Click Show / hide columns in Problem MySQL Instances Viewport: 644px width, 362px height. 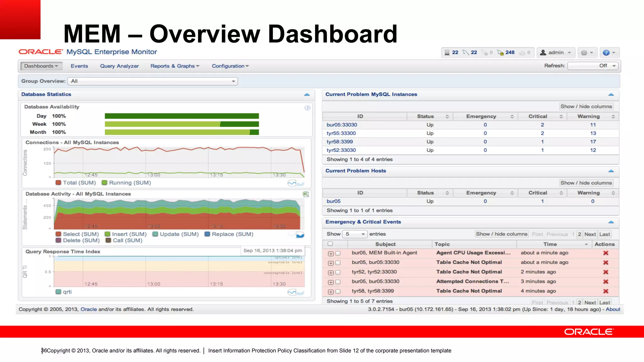pos(586,107)
